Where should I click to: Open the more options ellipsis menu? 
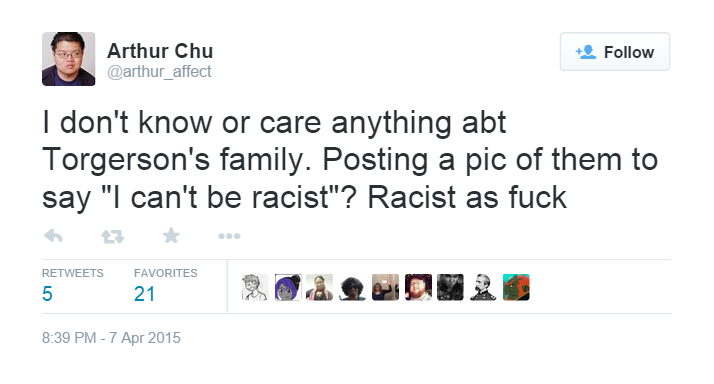[x=229, y=236]
